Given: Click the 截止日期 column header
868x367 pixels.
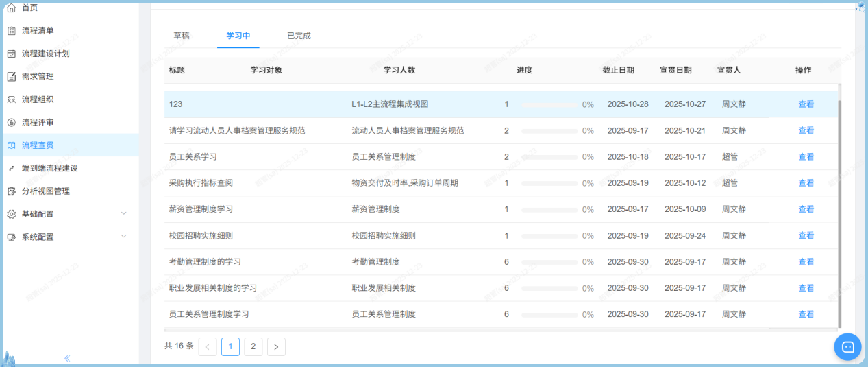Looking at the screenshot, I should click(619, 70).
